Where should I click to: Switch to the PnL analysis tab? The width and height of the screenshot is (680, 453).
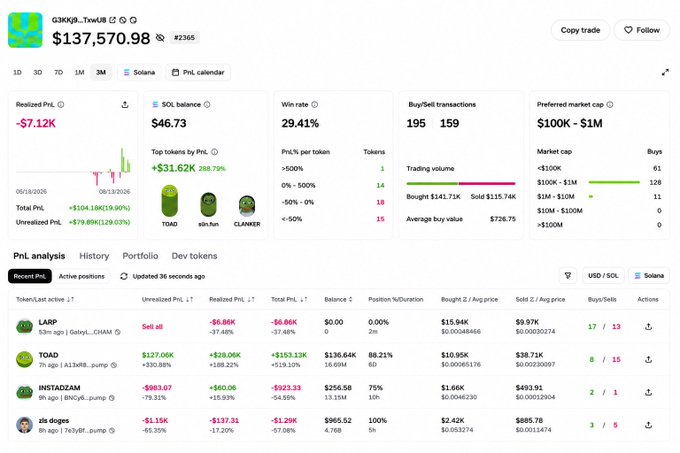pos(39,256)
